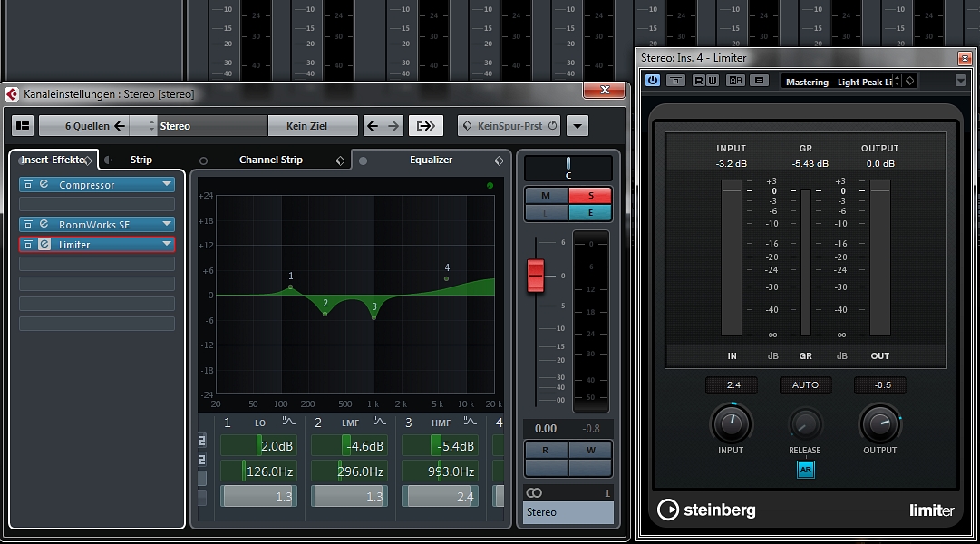Select filter type icon for LO band 1
This screenshot has width=980, height=544.
[288, 422]
